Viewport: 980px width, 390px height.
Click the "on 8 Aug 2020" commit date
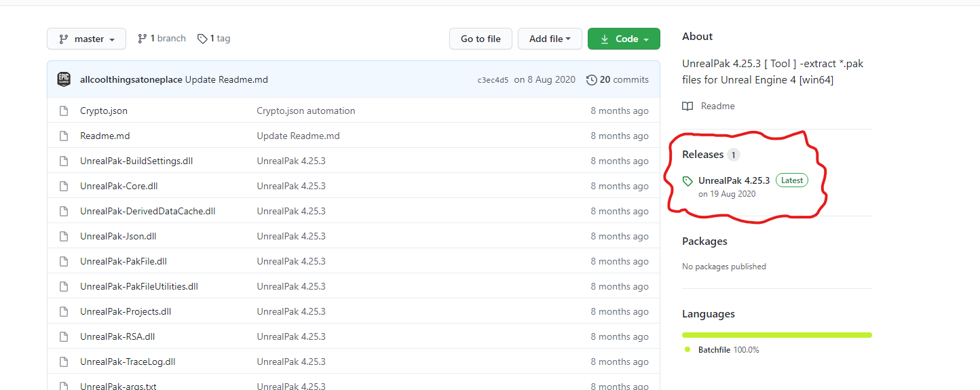pos(545,79)
